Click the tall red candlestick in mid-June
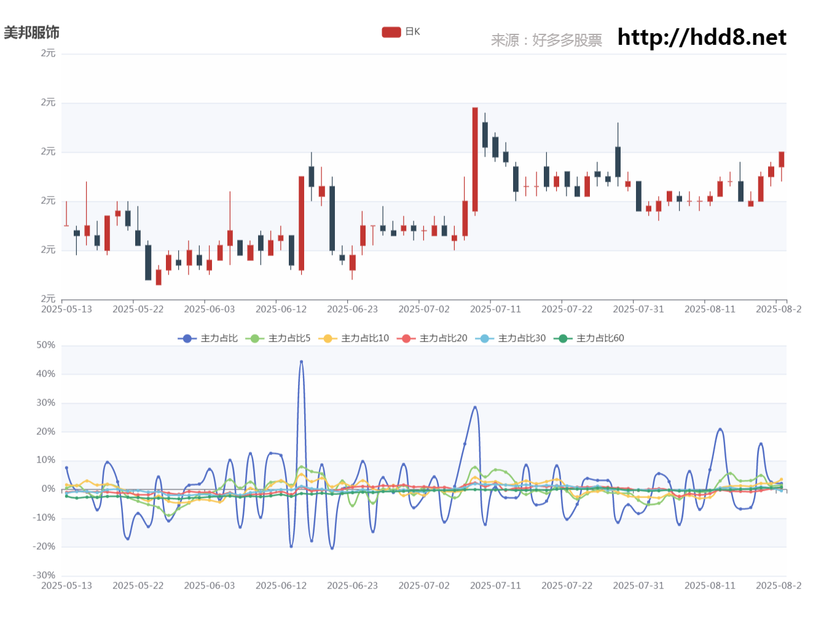The width and height of the screenshot is (840, 637). (x=301, y=224)
